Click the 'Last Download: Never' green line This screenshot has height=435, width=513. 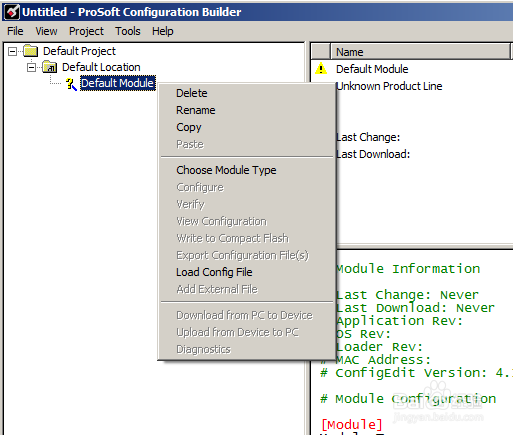point(415,308)
